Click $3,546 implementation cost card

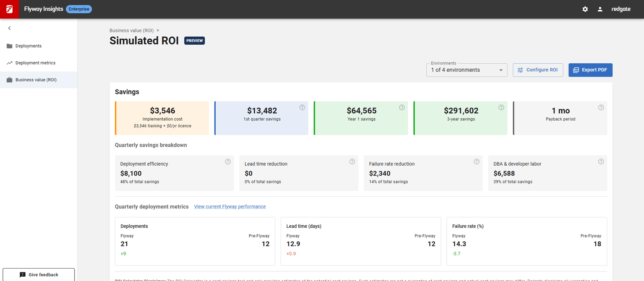pyautogui.click(x=162, y=118)
